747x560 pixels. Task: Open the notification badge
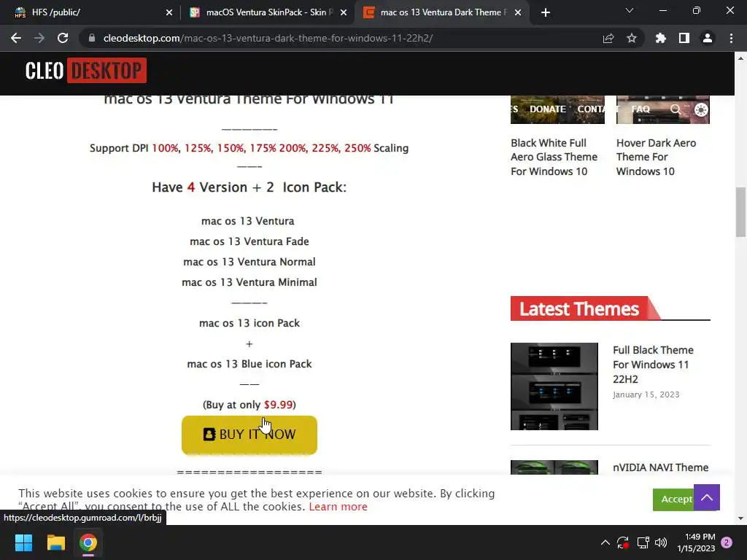coord(727,542)
